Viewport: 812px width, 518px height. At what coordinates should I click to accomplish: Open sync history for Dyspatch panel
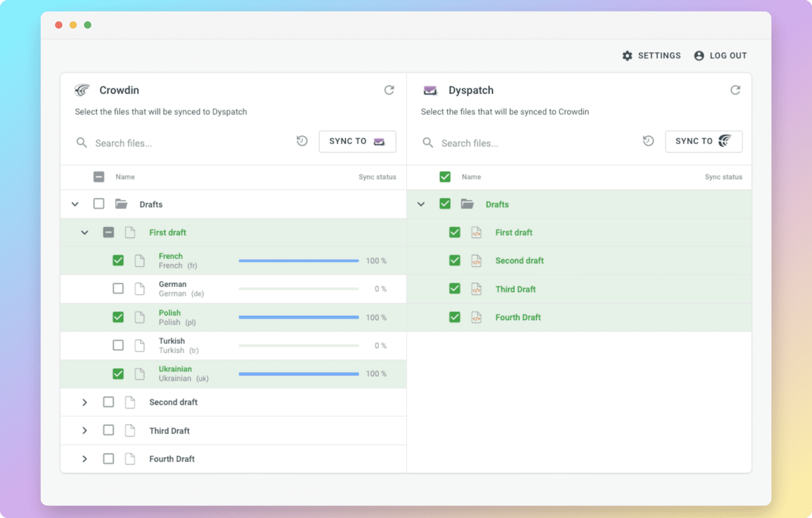point(648,141)
